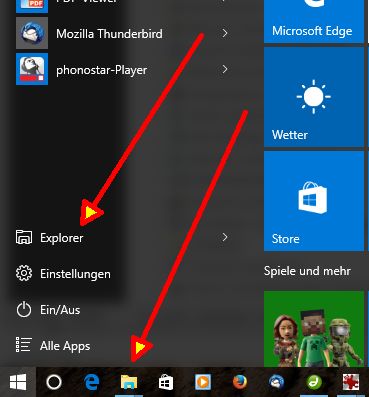
Task: Click the green round taskbar icon
Action: point(314,382)
